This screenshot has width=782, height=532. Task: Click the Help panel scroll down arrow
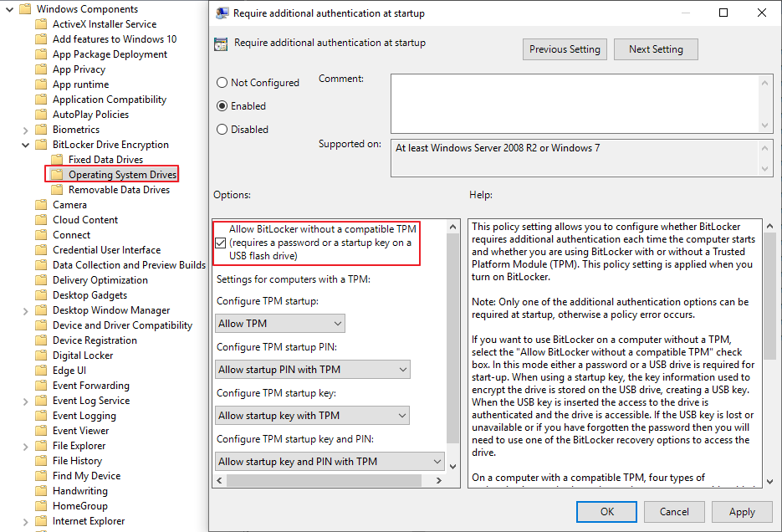[x=769, y=482]
